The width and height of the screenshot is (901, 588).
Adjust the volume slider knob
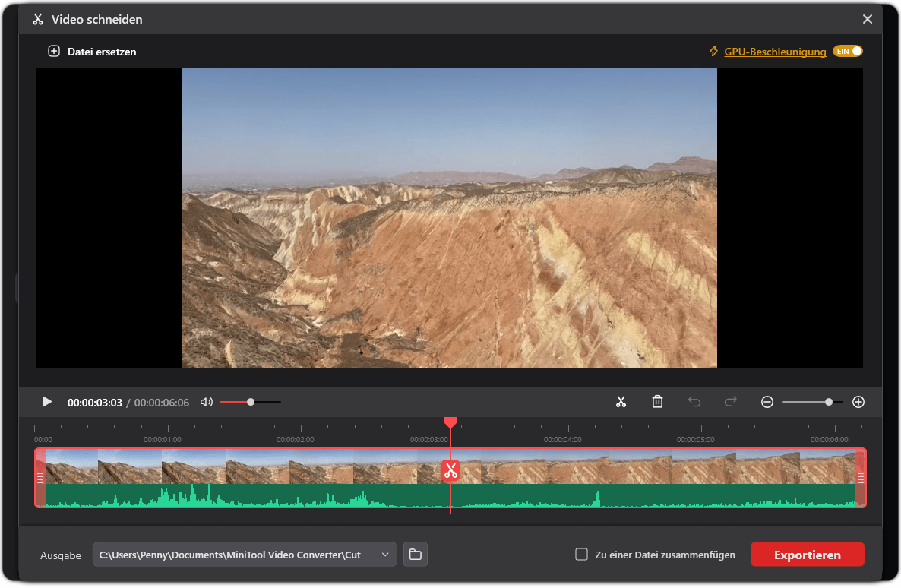[x=251, y=402]
